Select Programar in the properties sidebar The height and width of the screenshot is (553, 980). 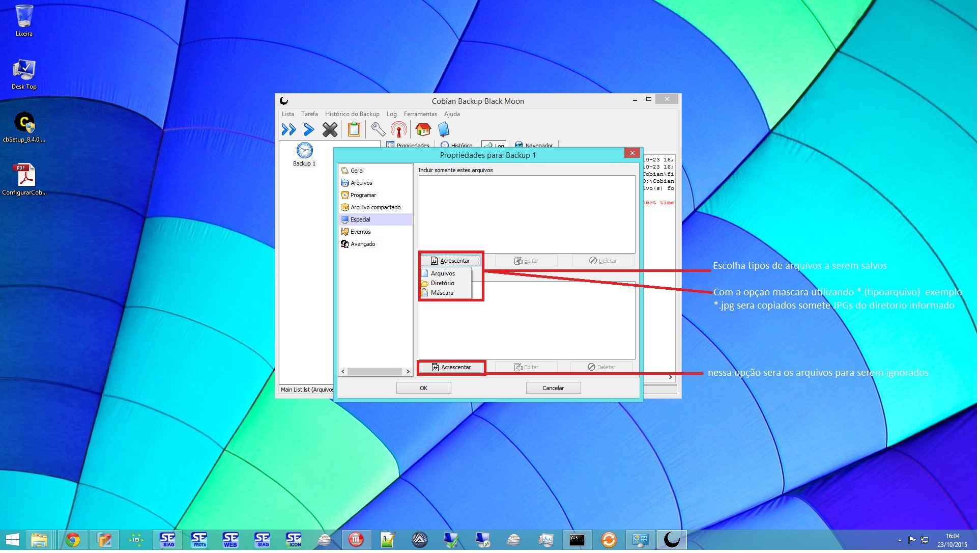tap(363, 196)
